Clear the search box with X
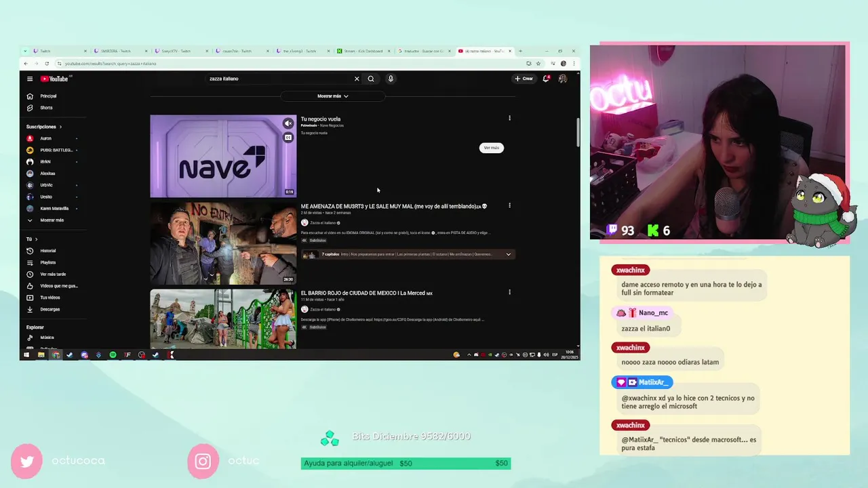The image size is (868, 488). (x=357, y=79)
